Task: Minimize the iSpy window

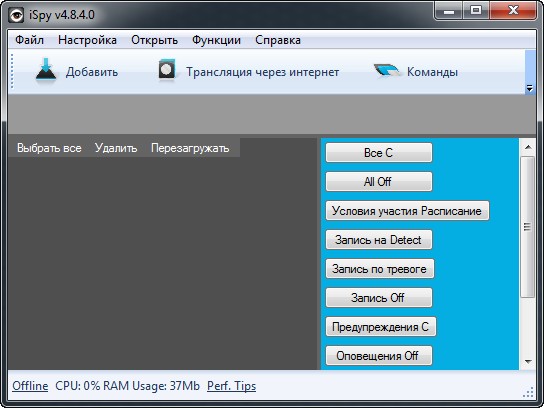Action: 449,11
